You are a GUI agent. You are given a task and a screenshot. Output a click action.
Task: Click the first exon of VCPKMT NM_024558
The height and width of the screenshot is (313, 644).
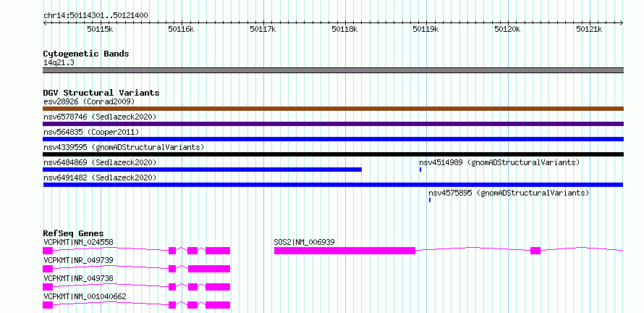coord(48,251)
